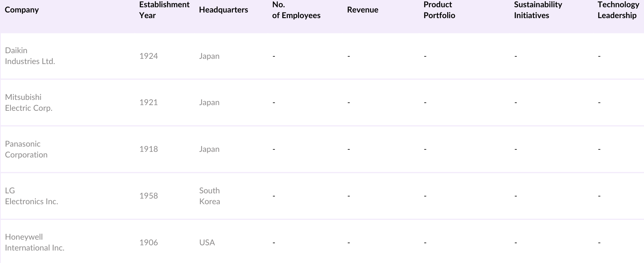Click the Honeywell International Inc. company name
Image resolution: width=644 pixels, height=263 pixels.
(35, 242)
